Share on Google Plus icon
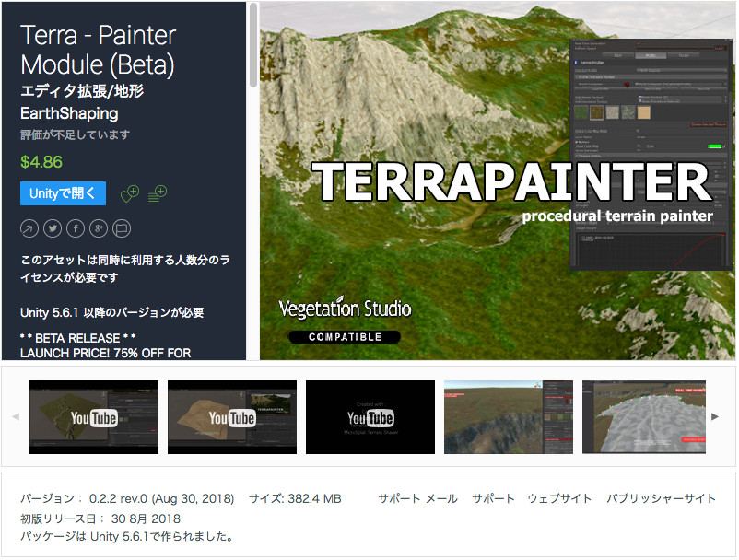This screenshot has height=560, width=739. [99, 229]
